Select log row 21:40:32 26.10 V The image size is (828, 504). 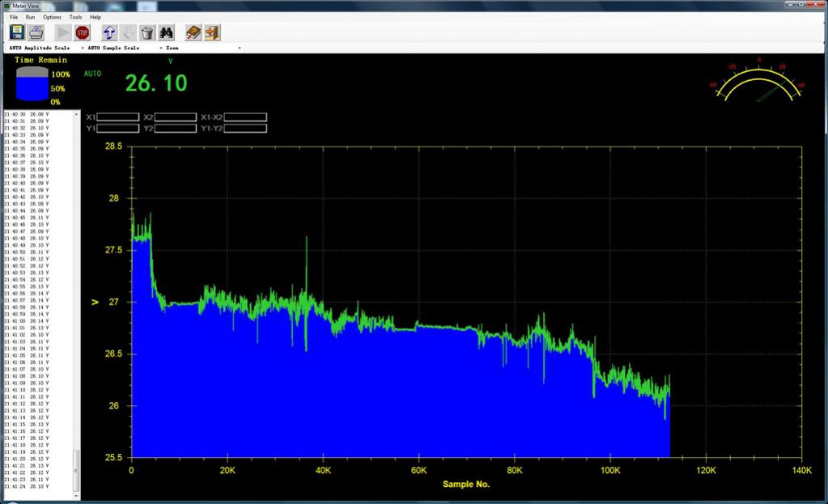pos(27,128)
